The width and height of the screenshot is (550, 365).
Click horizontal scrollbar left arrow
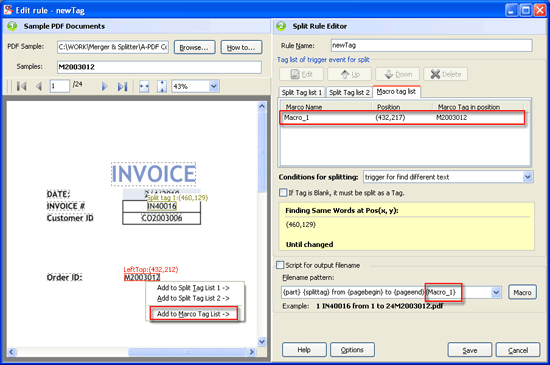point(12,352)
